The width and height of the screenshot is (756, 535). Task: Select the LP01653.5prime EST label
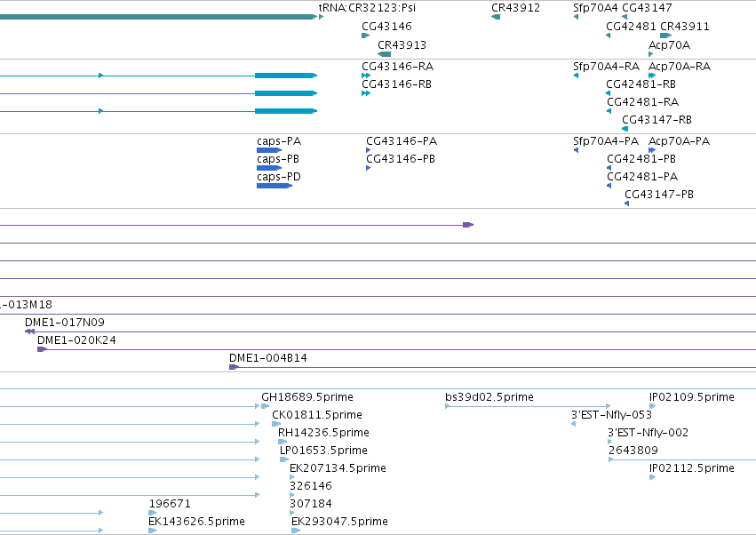(323, 451)
